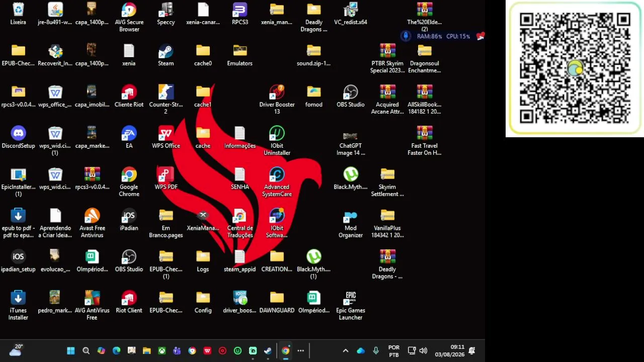644x362 pixels.
Task: Launch Driver Booster 13
Action: click(x=277, y=100)
